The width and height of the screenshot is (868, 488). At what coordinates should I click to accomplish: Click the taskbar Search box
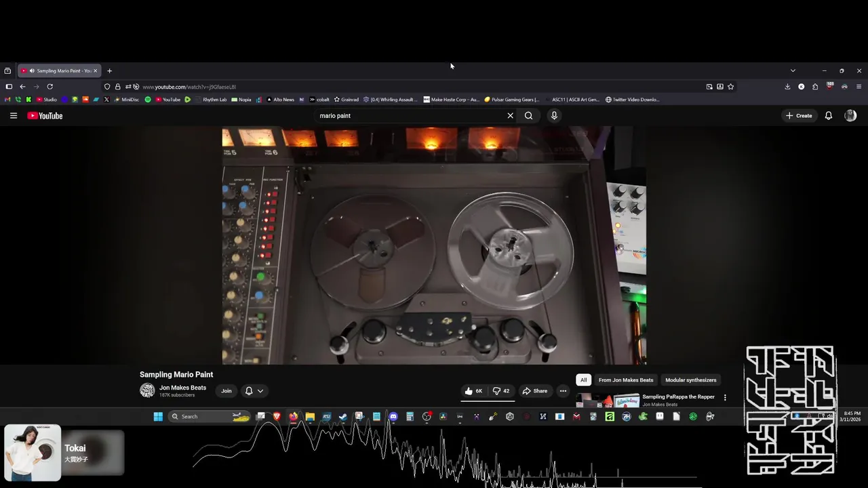point(209,417)
